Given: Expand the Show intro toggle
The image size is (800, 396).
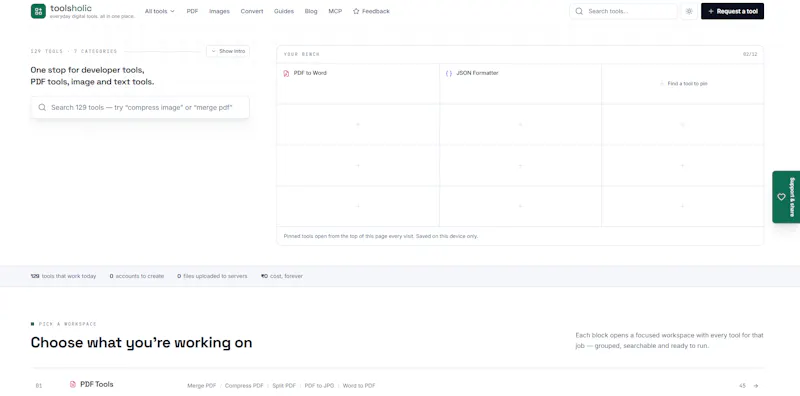Looking at the screenshot, I should [x=228, y=51].
